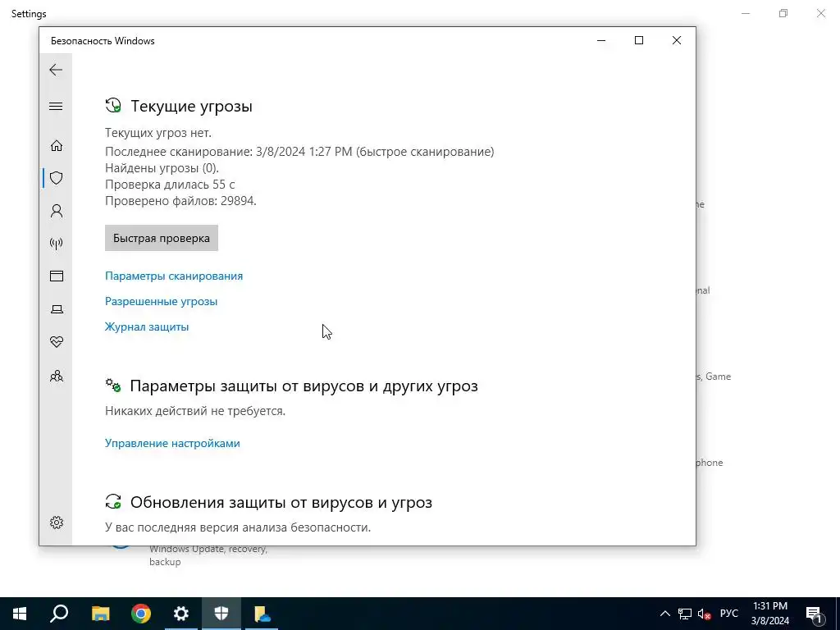This screenshot has height=630, width=840.
Task: Open Параметры сканирования link
Action: (x=174, y=276)
